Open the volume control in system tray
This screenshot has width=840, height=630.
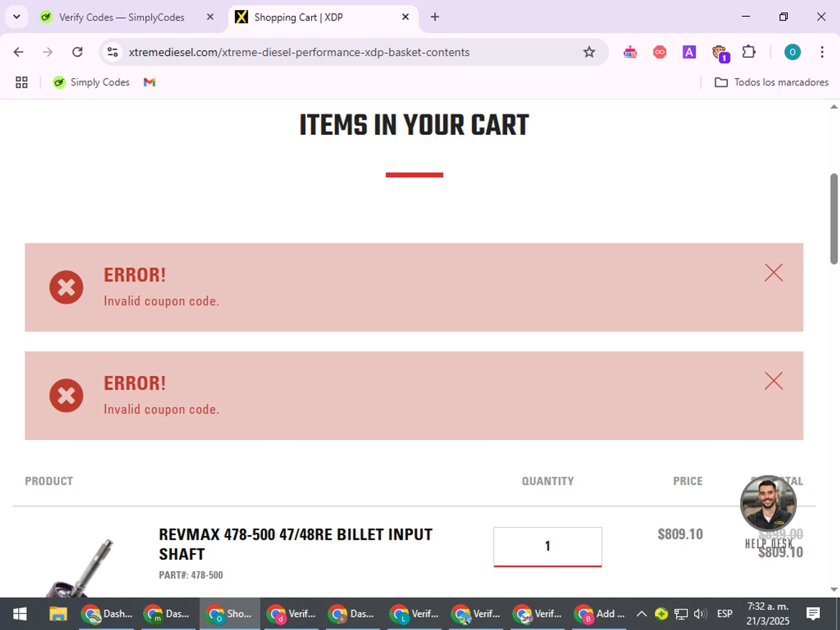[700, 614]
